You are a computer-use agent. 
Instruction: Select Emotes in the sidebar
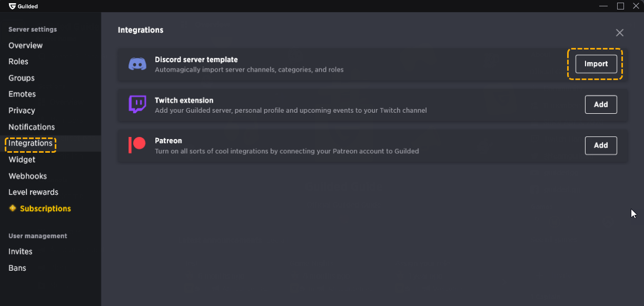[22, 94]
